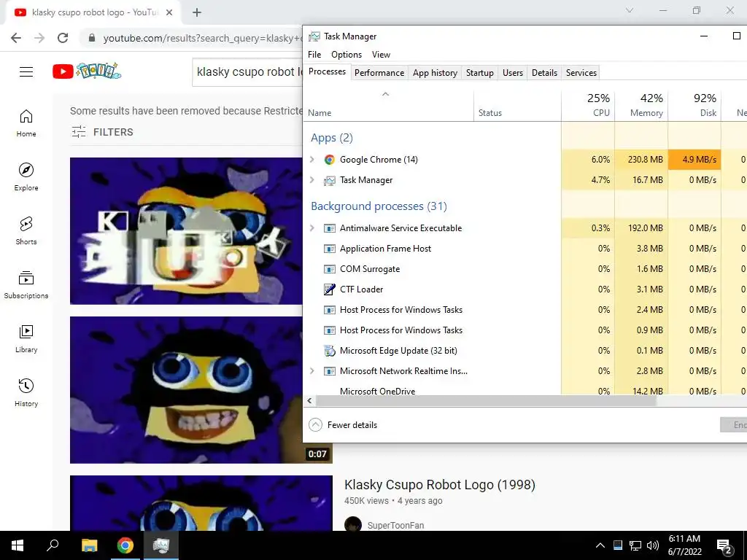Open YouTube search FILTERS

(102, 132)
